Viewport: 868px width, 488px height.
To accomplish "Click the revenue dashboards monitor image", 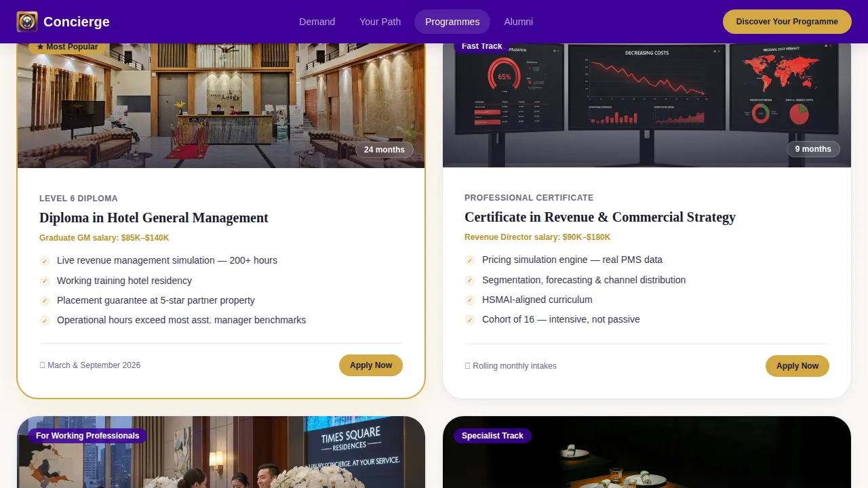I will pyautogui.click(x=647, y=105).
